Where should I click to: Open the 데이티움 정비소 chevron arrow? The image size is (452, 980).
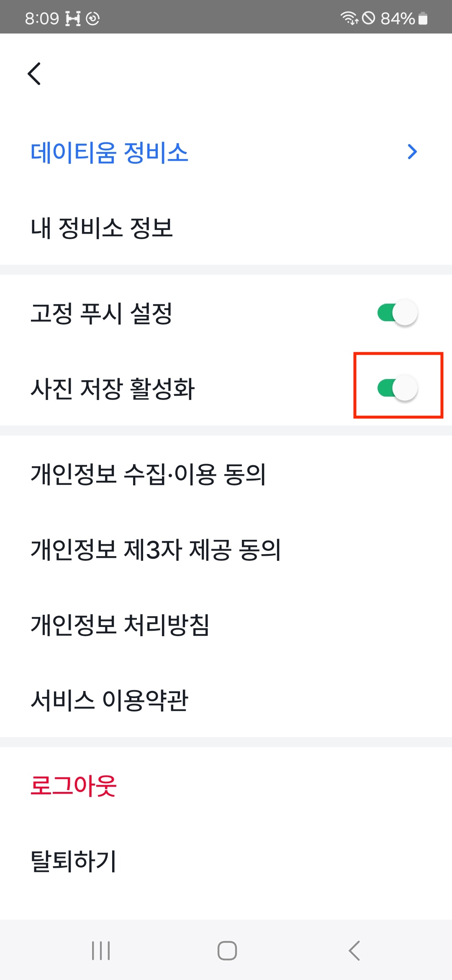[412, 152]
